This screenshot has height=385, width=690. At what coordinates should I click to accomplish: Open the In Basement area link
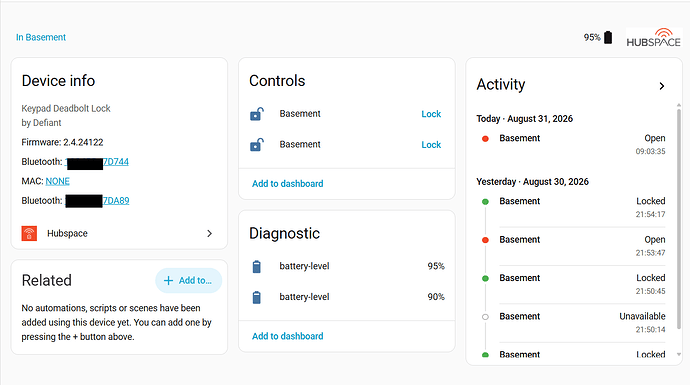coord(41,37)
